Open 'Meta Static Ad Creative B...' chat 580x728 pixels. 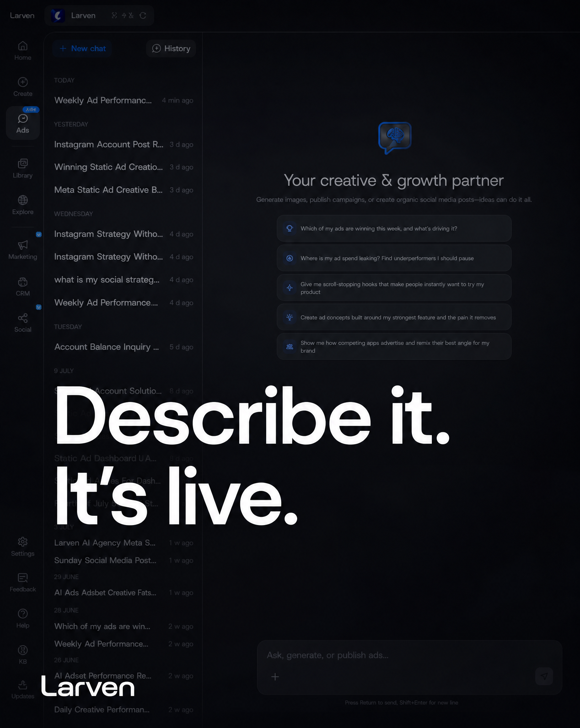(x=124, y=190)
